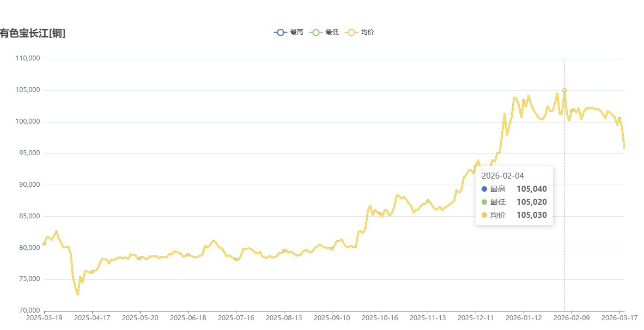The height and width of the screenshot is (330, 644).
Task: Select the data marker above 2025-09-10
Action: [332, 248]
